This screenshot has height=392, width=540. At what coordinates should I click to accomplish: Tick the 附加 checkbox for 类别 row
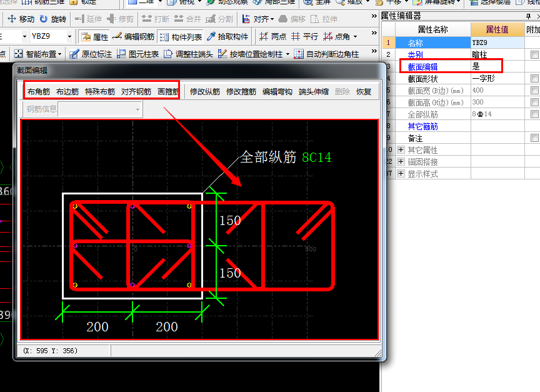(534, 55)
